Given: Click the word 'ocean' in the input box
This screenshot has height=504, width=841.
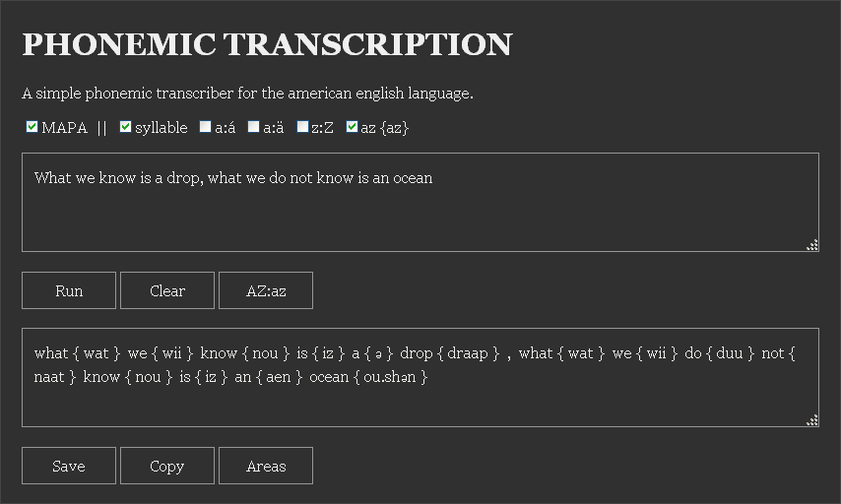Looking at the screenshot, I should point(413,178).
